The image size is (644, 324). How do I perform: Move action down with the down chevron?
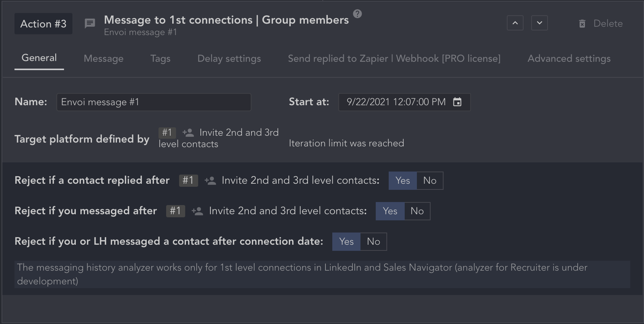(x=540, y=23)
